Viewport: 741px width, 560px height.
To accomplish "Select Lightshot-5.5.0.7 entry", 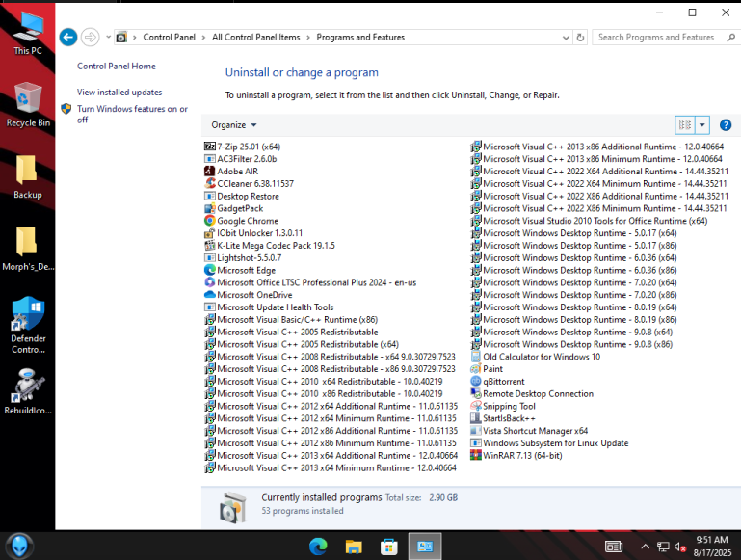I will click(243, 257).
